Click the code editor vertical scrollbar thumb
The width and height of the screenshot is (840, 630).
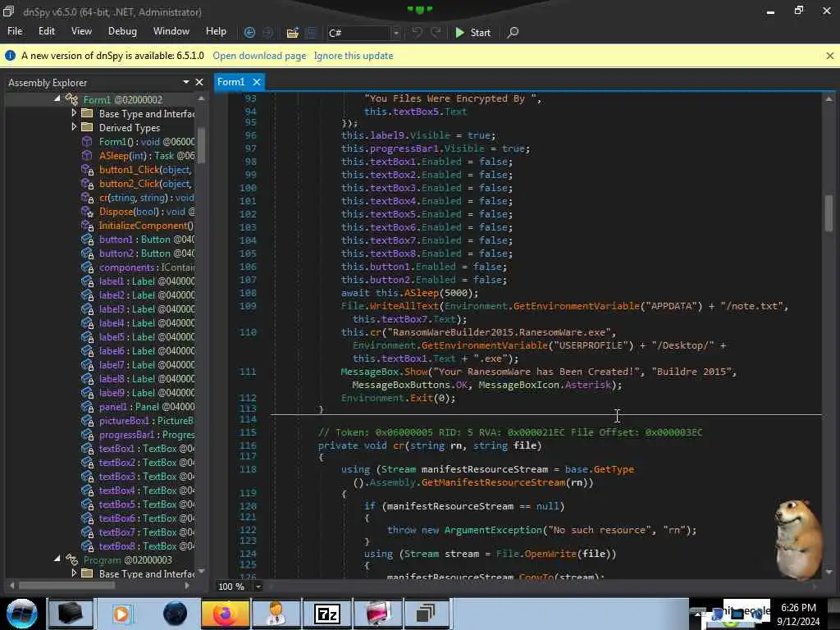[829, 213]
